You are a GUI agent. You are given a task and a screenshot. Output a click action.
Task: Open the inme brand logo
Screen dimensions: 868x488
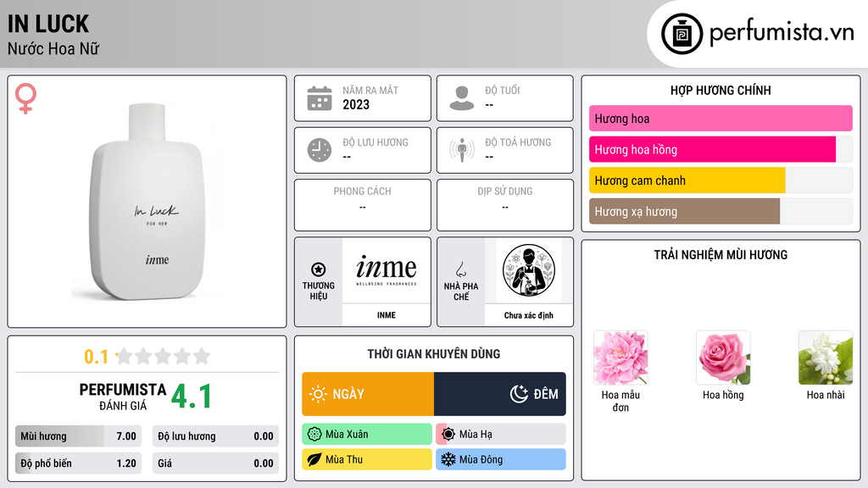387,270
